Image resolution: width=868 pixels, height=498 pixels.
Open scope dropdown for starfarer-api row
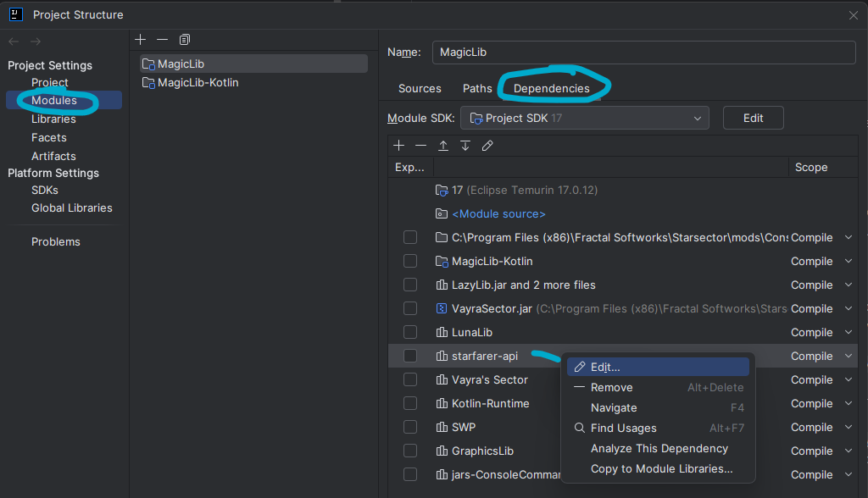tap(848, 356)
